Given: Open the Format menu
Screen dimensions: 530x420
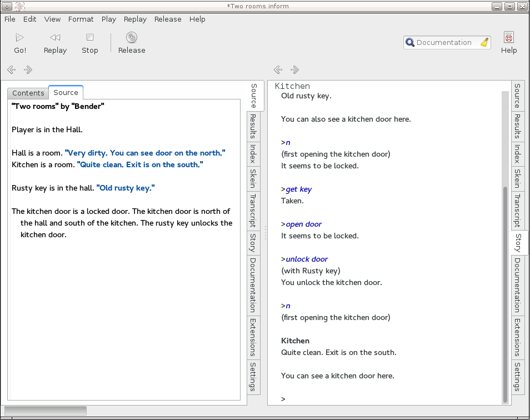Looking at the screenshot, I should (81, 19).
